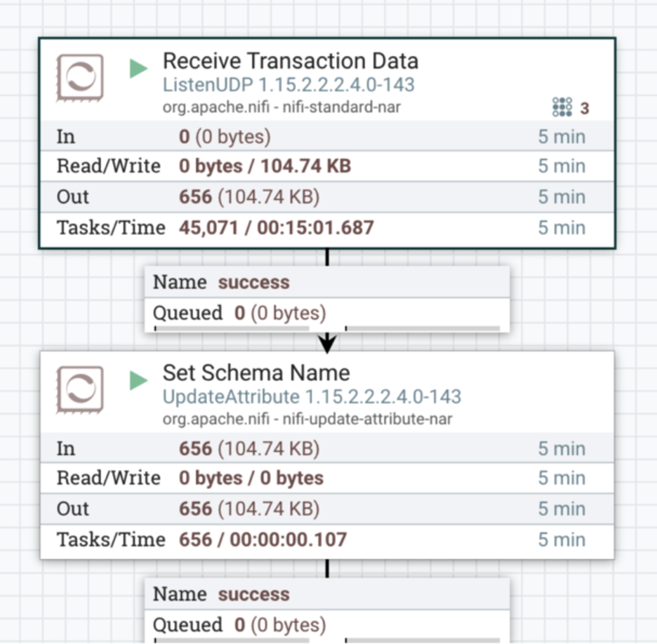The image size is (657, 644).
Task: Click the Receive Transaction Data processor icon
Action: (x=80, y=78)
